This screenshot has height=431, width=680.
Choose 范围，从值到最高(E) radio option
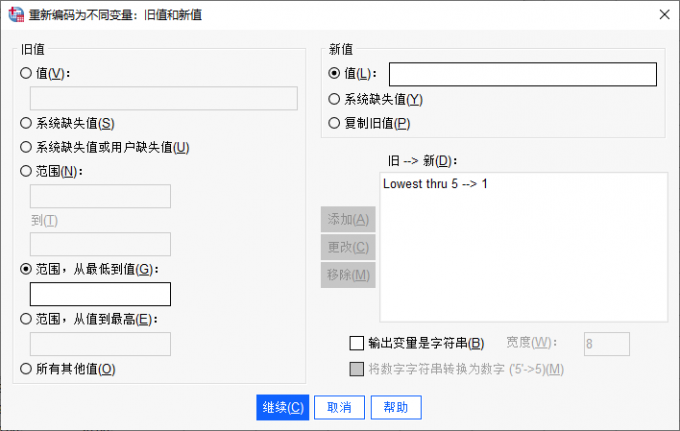coord(26,319)
